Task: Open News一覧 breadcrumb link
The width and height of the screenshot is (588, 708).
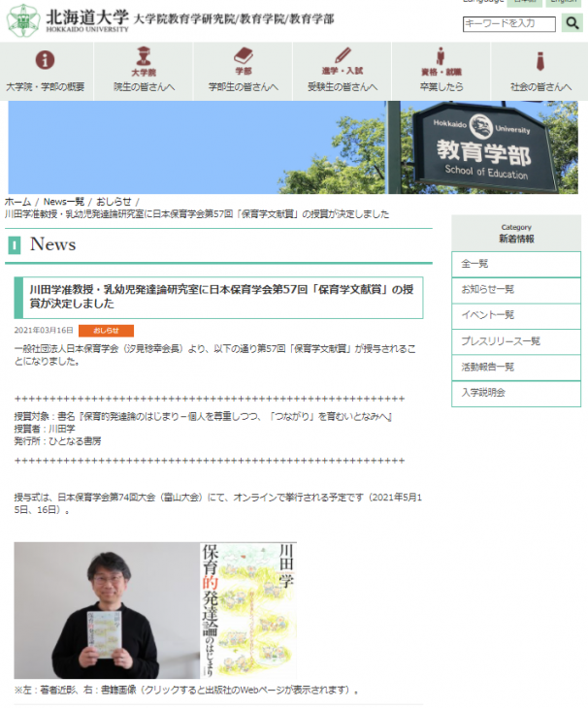Action: tap(64, 202)
